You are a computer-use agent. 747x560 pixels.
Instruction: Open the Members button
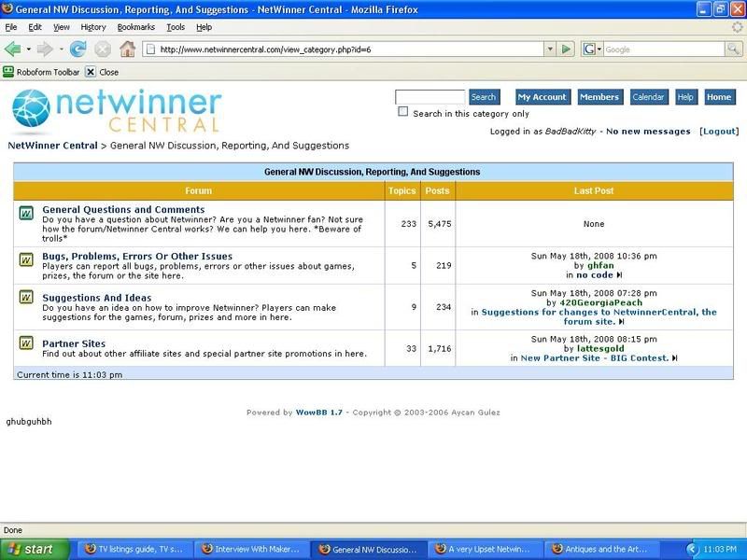tap(599, 97)
